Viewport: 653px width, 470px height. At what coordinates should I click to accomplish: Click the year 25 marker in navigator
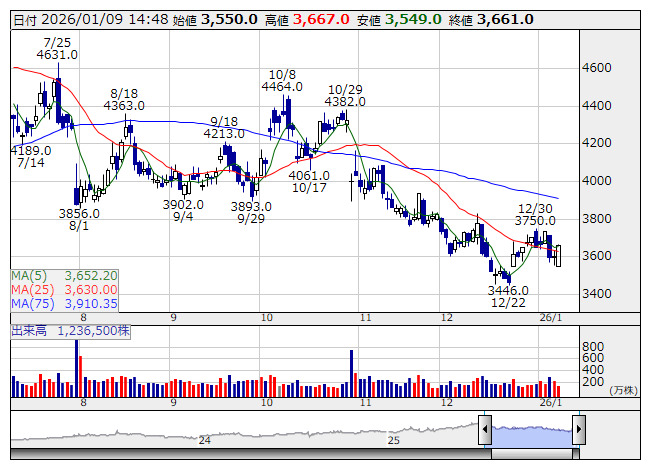(x=394, y=440)
